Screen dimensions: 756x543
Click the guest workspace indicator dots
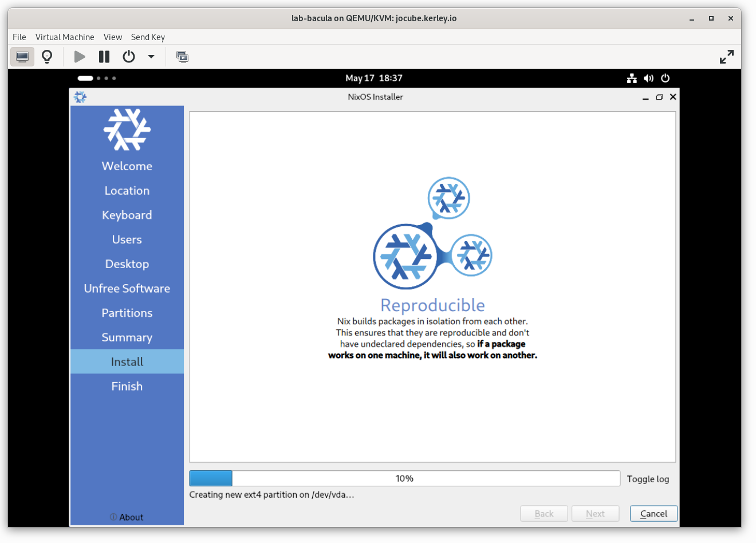pyautogui.click(x=97, y=78)
